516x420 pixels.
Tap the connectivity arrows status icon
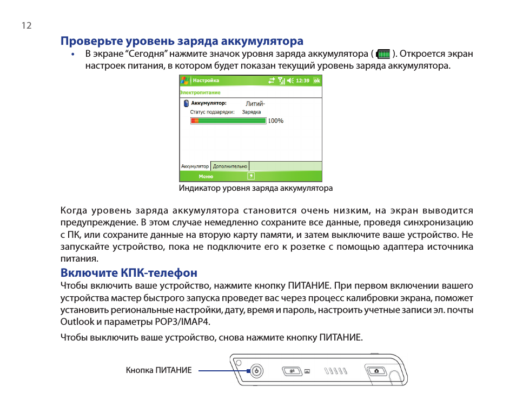272,81
